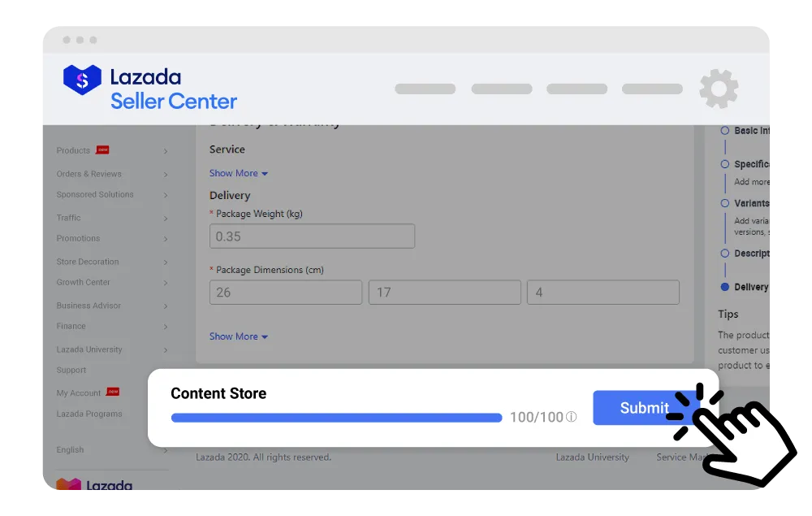This screenshot has height=516, width=812.
Task: Go to Store Decoration menu item
Action: click(111, 262)
